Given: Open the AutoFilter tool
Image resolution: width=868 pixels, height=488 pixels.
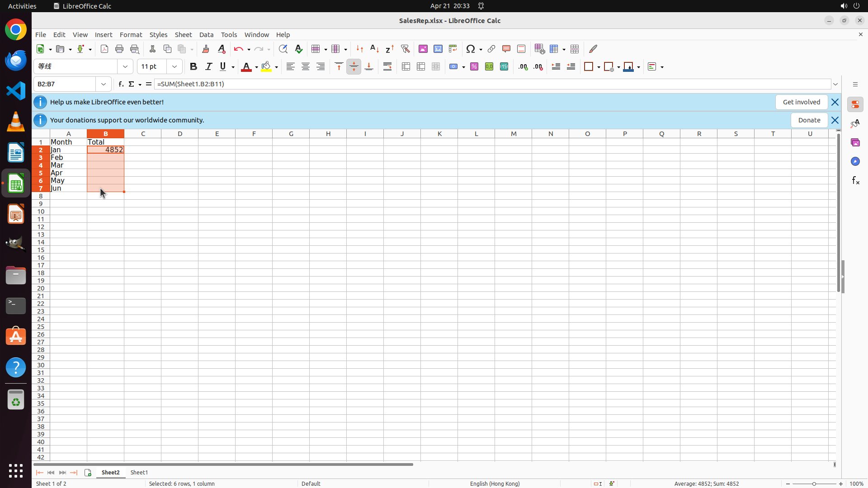Looking at the screenshot, I should coord(405,49).
